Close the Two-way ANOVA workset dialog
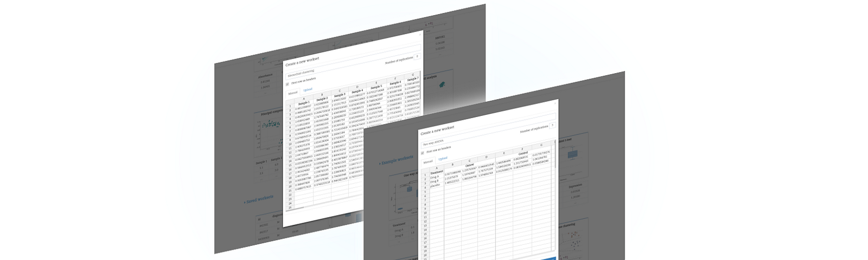This screenshot has height=260, width=868. pos(555,105)
